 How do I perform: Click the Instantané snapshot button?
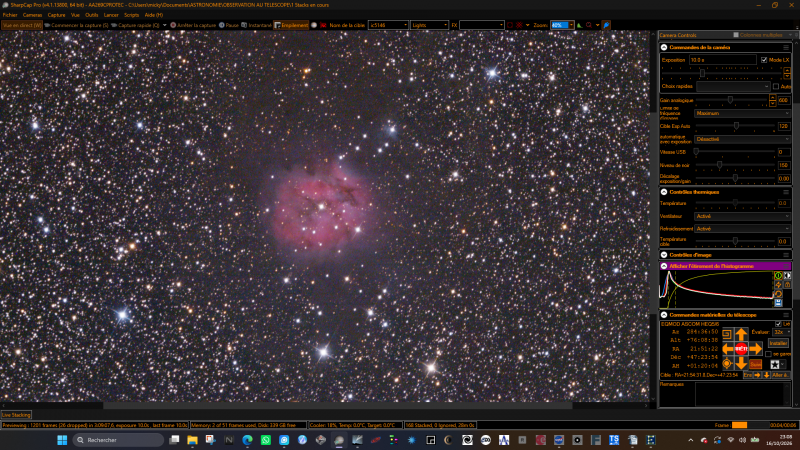pos(256,25)
